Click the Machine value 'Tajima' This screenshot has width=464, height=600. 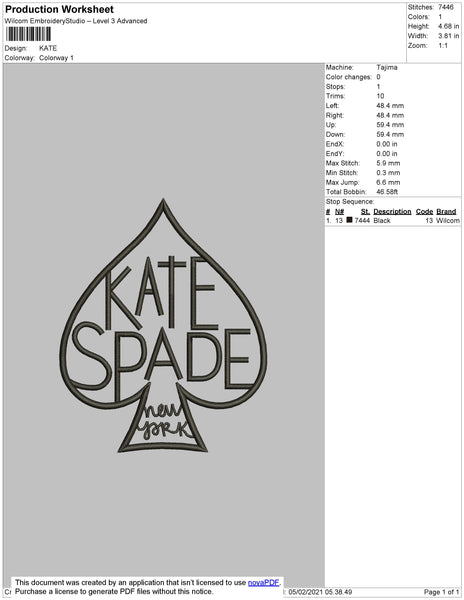coord(387,67)
